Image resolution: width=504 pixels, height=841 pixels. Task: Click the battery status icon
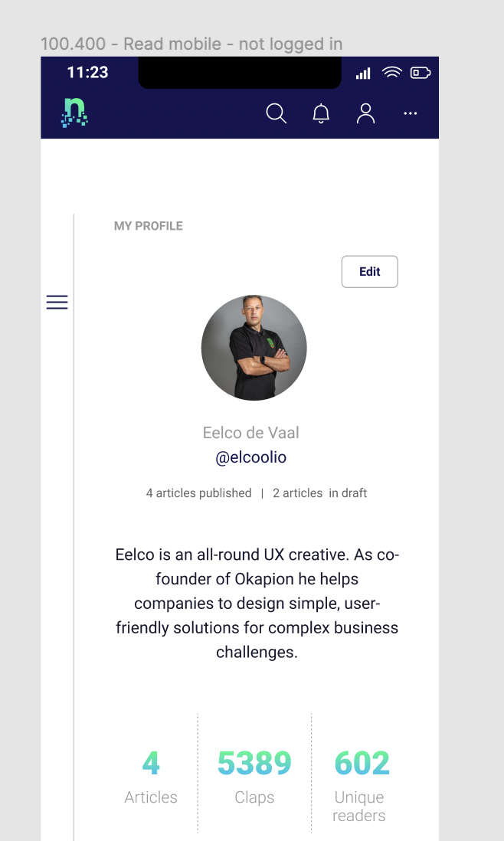pos(421,73)
